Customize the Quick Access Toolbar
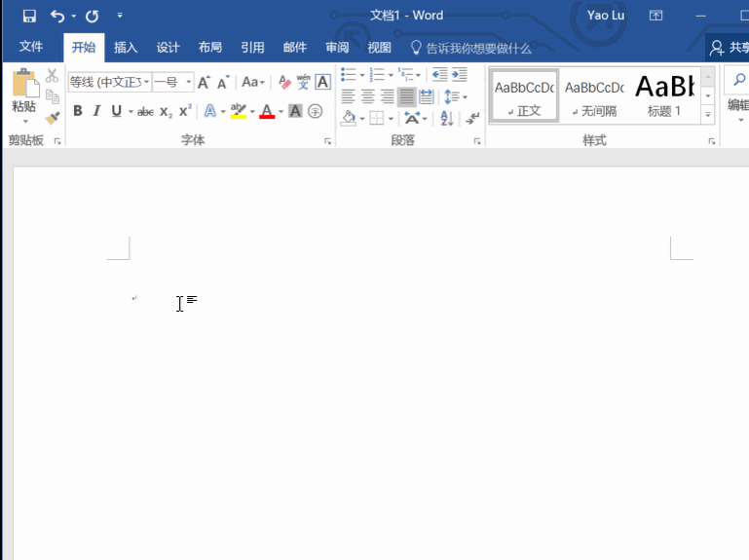The height and width of the screenshot is (560, 749). coord(120,16)
